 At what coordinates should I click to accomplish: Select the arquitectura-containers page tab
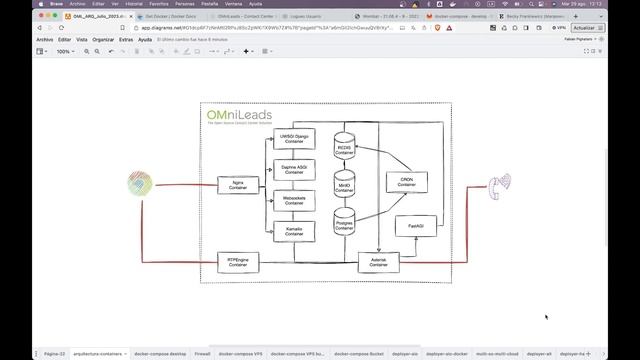coord(99,354)
